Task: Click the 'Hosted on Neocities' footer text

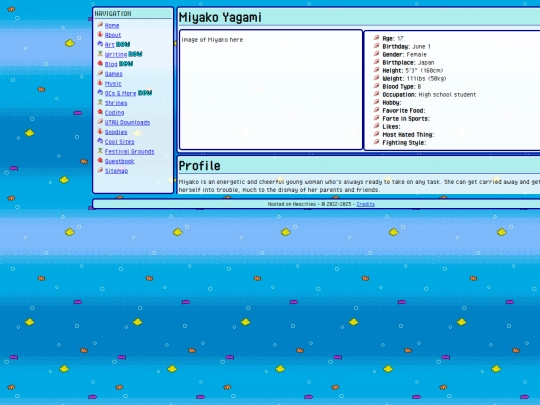Action: (292, 204)
